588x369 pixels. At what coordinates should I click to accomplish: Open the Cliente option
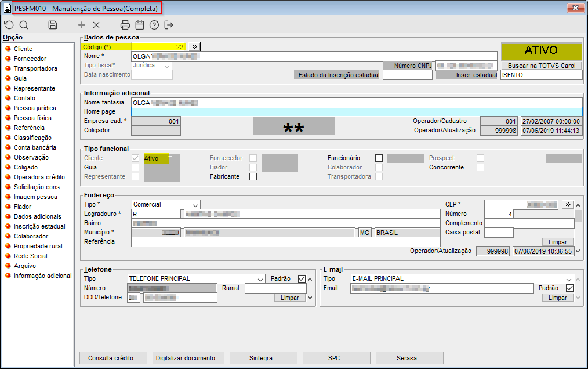23,49
